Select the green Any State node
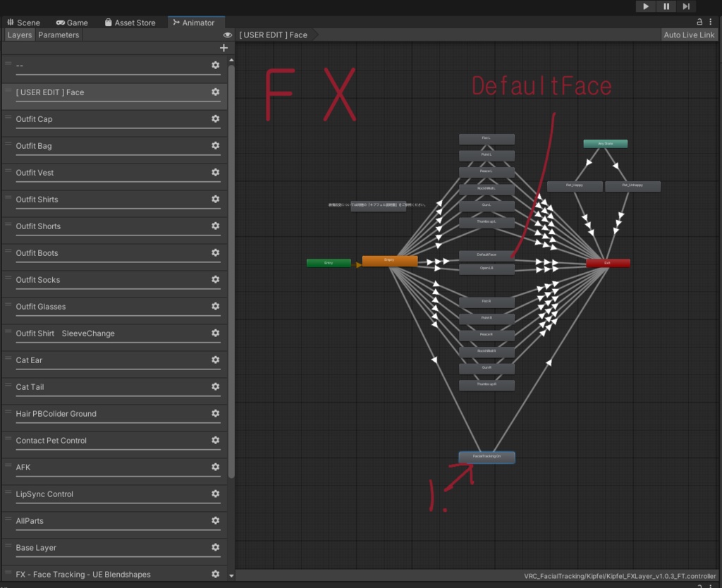The height and width of the screenshot is (588, 722). (605, 143)
